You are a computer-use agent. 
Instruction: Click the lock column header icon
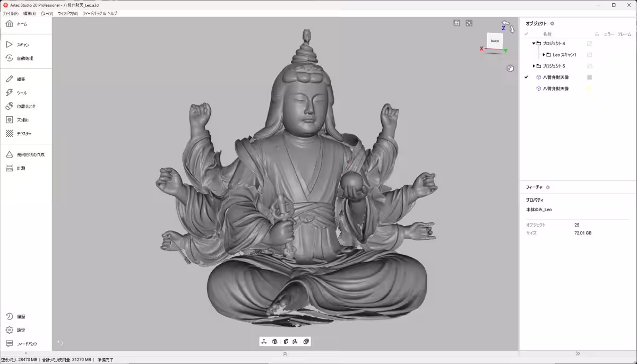pyautogui.click(x=597, y=34)
